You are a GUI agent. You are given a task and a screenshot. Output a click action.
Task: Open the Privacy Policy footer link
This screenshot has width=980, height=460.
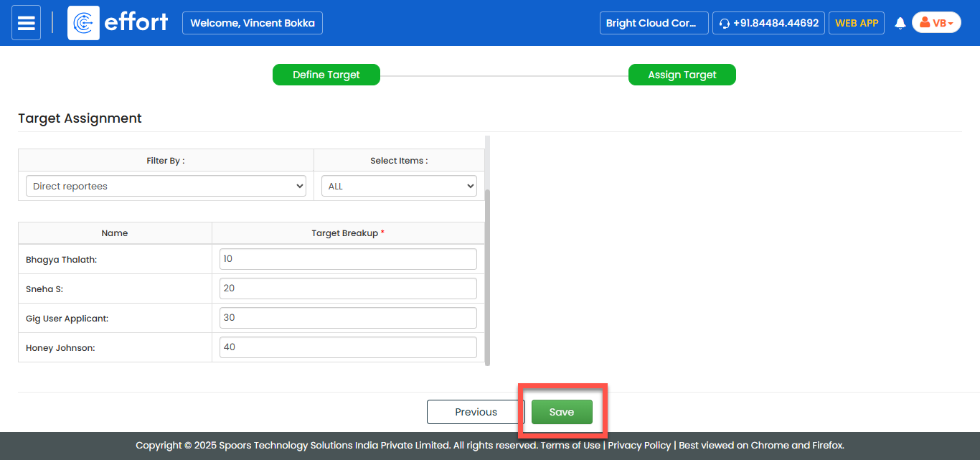639,445
